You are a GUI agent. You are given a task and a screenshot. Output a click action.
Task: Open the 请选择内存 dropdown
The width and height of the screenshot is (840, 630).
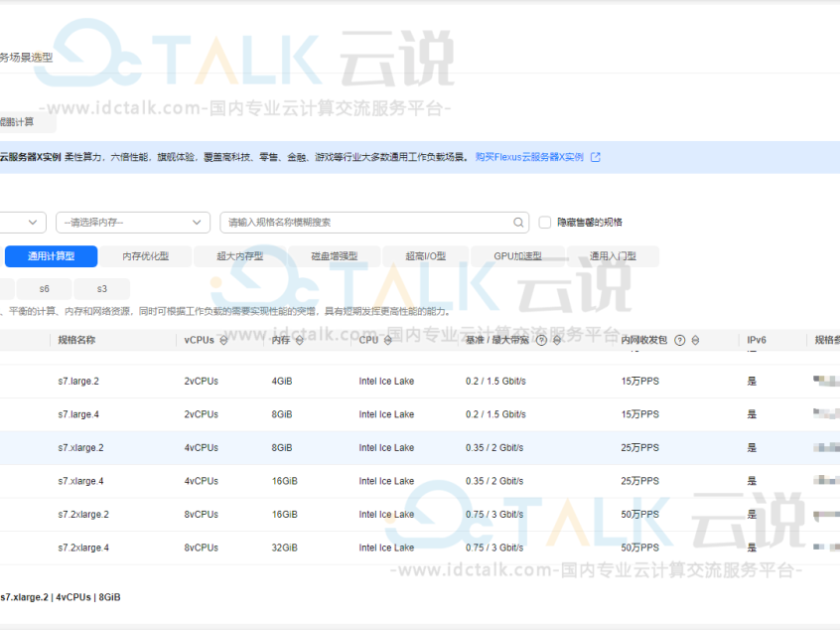coord(133,223)
